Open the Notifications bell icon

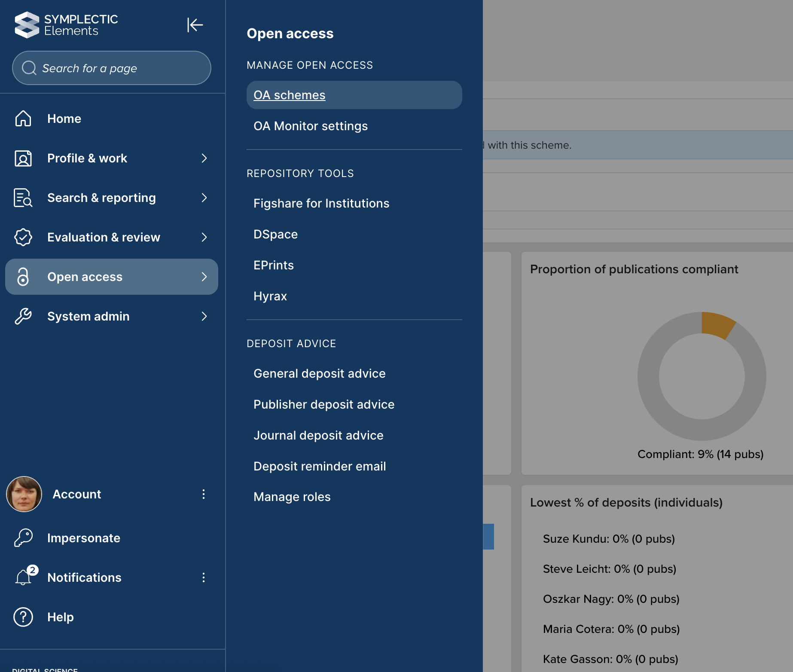(x=23, y=577)
